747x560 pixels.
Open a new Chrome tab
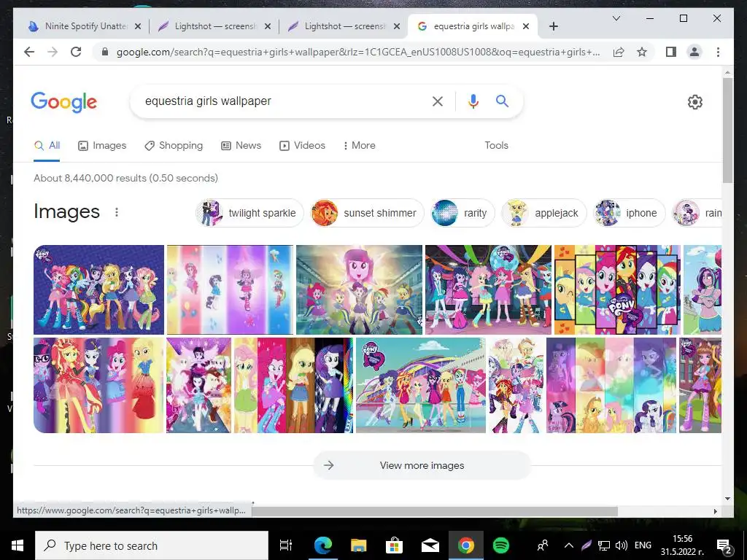tap(553, 26)
